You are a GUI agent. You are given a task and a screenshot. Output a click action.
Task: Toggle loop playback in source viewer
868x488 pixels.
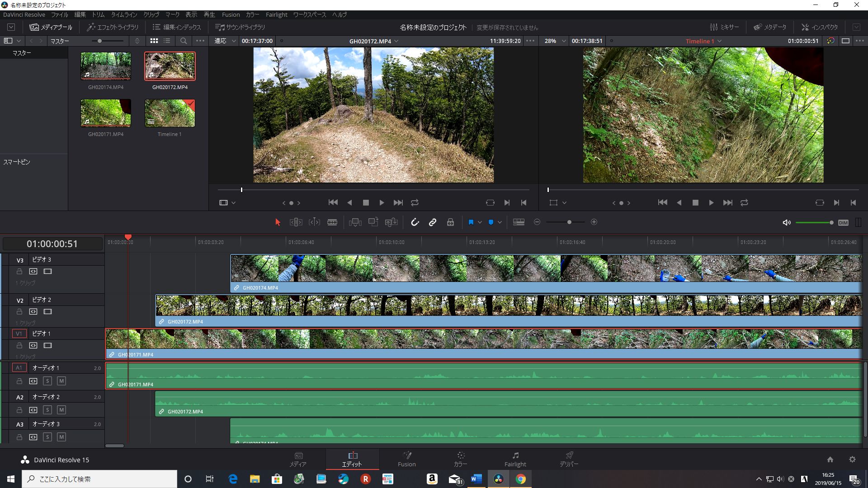point(415,203)
